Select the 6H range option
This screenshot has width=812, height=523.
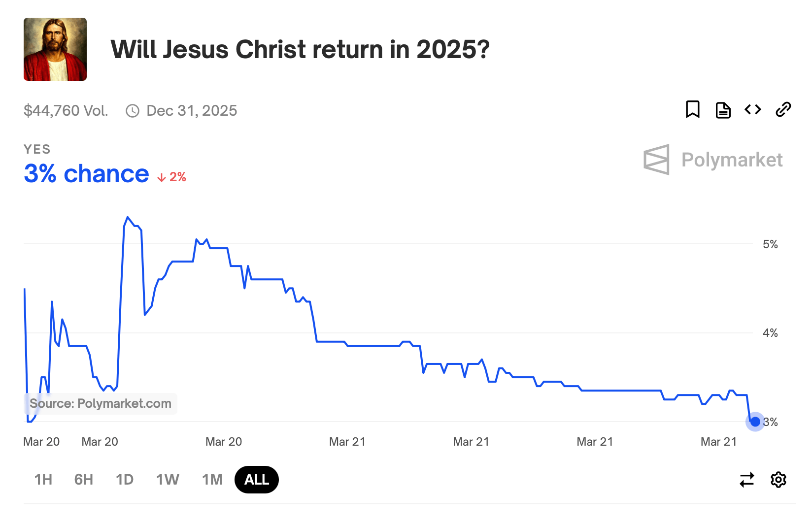[x=83, y=479]
